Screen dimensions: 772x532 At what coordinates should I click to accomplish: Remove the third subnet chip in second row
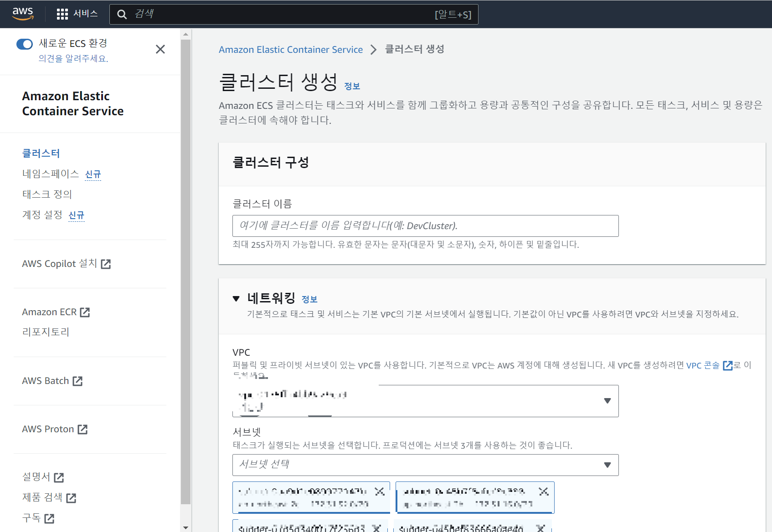click(x=376, y=528)
